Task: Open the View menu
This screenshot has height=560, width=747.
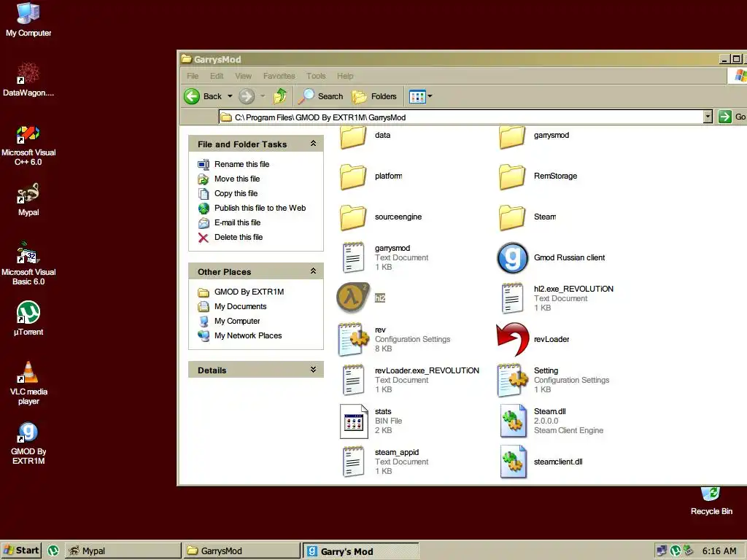Action: point(243,76)
